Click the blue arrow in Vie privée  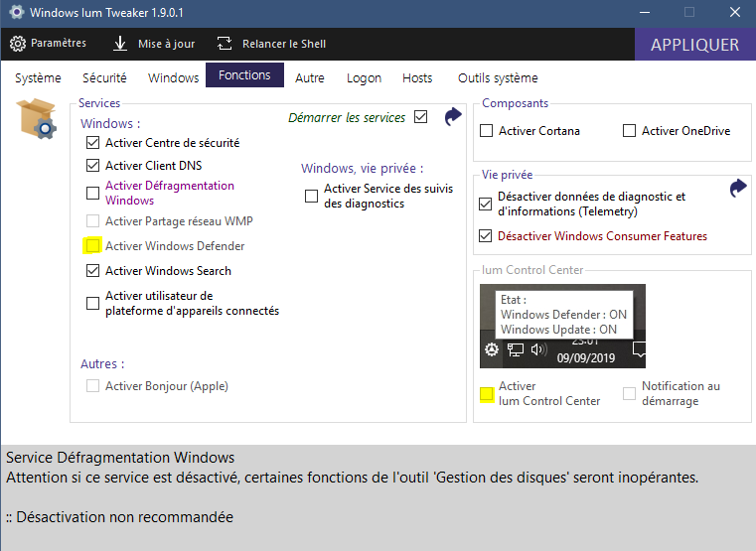(737, 188)
